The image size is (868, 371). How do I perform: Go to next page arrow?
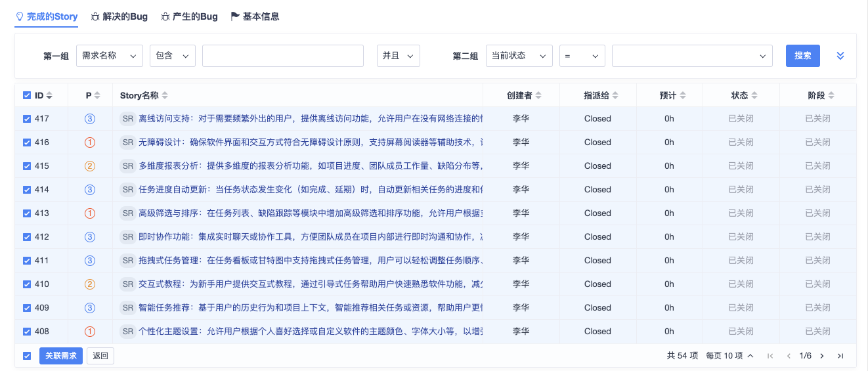click(821, 356)
